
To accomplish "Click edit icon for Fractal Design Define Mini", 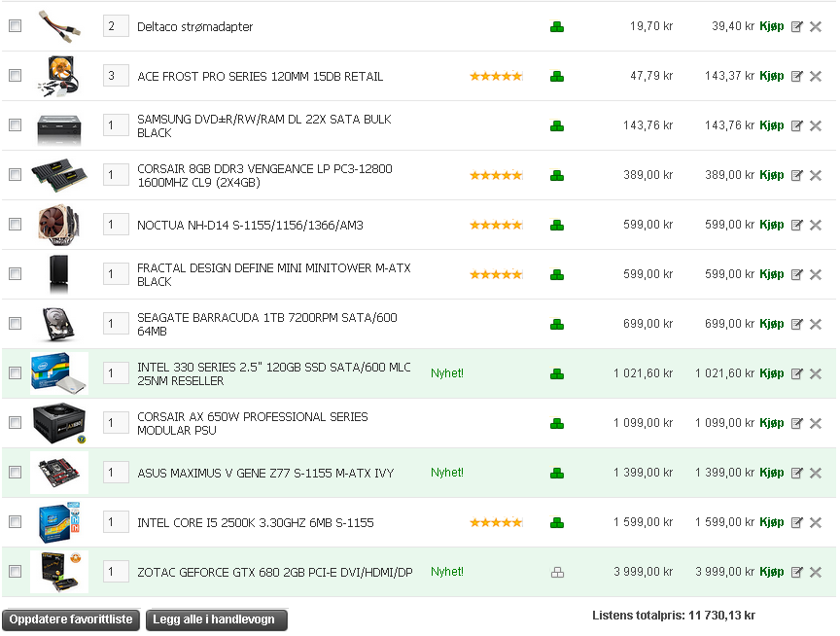I will [796, 274].
